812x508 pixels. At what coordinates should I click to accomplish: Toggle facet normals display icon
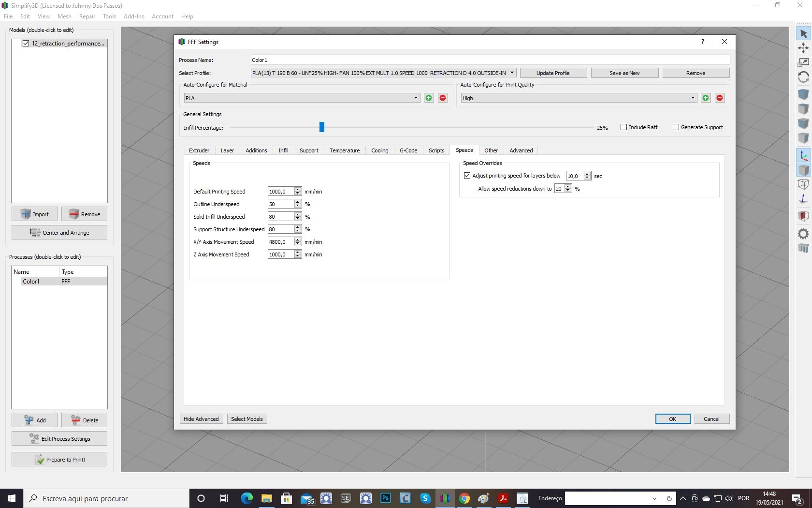point(803,199)
